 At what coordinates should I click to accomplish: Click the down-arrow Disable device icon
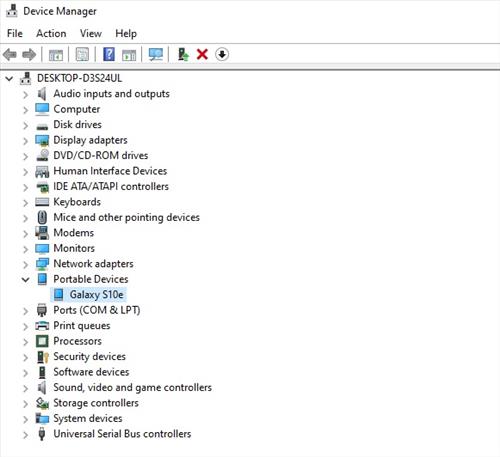pos(222,54)
